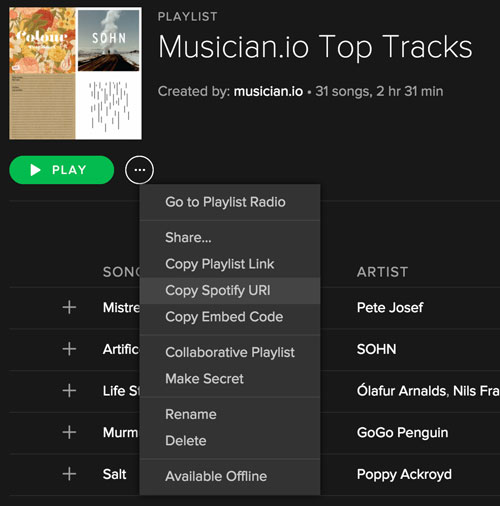Add Mistre song with plus icon
Viewport: 500px width, 506px height.
pyautogui.click(x=69, y=307)
